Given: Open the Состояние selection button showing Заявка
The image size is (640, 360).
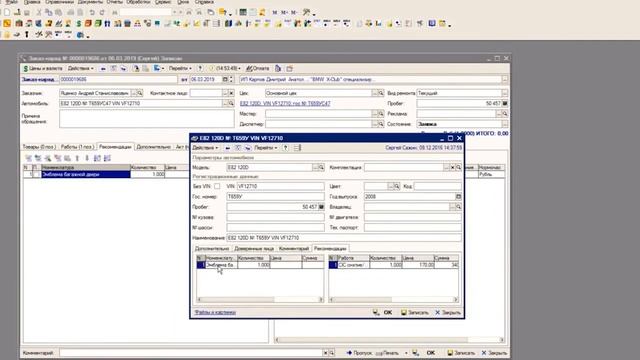Looking at the screenshot, I should 505,124.
